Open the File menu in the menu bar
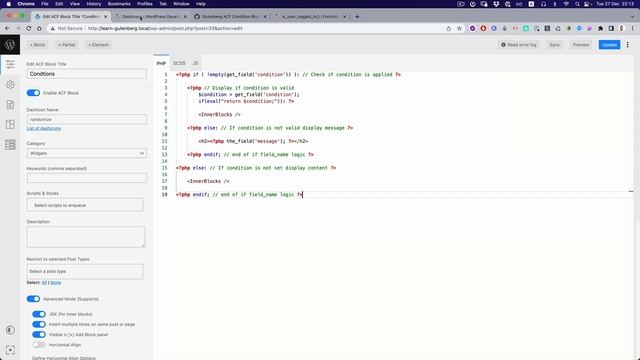The height and width of the screenshot is (360, 640). (45, 4)
